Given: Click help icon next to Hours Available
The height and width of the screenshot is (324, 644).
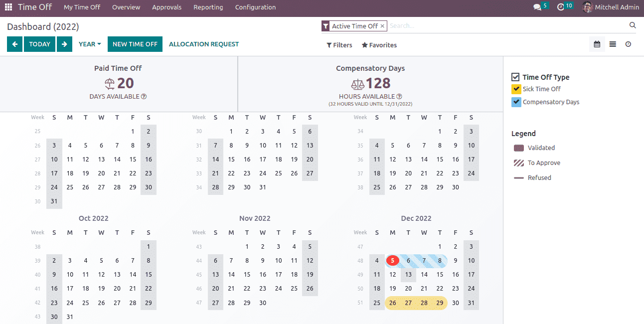Looking at the screenshot, I should 399,97.
